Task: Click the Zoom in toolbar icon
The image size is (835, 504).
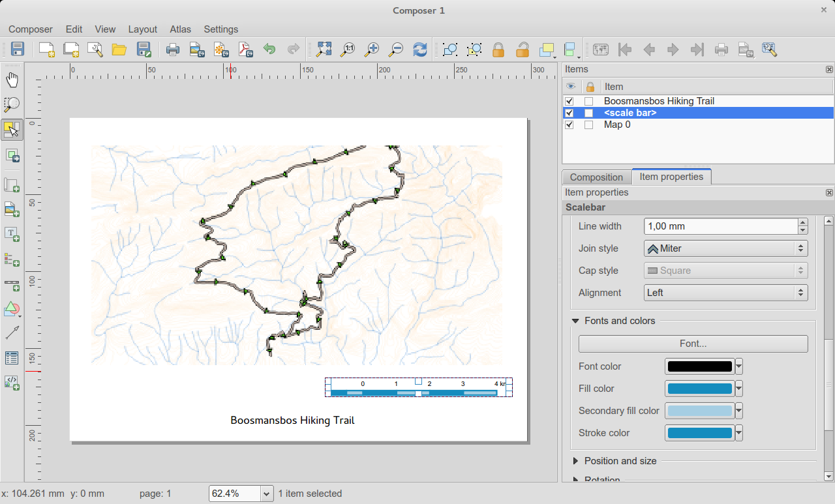Action: (x=372, y=50)
